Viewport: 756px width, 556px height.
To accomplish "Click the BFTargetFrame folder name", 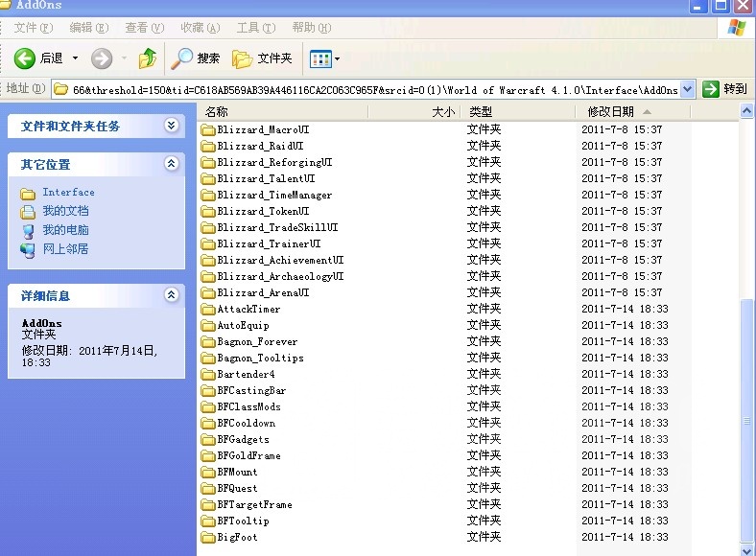I will pos(254,505).
